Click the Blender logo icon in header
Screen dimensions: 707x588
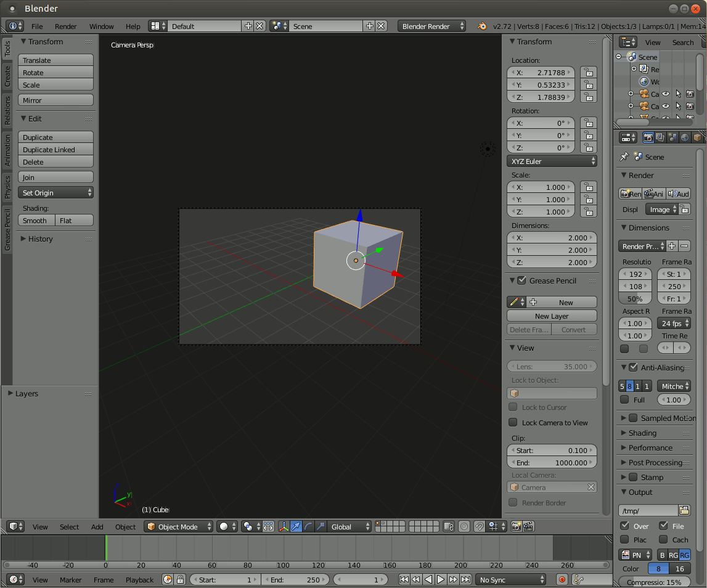(482, 26)
